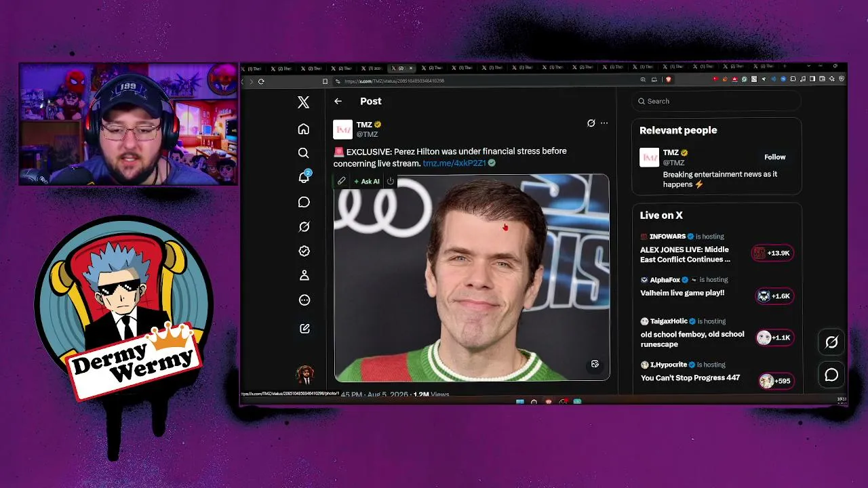The image size is (868, 488).
Task: Click the +13.9K listeners badge
Action: (x=772, y=253)
